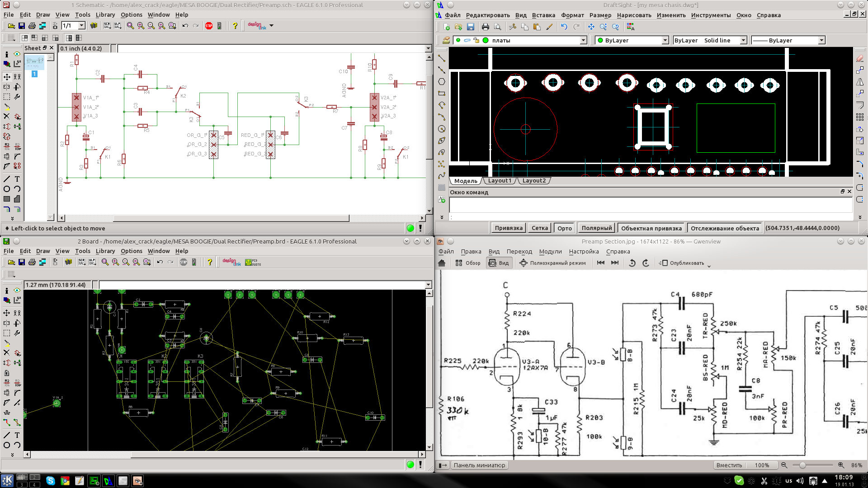
Task: Open the Library menu in the Schematic window
Action: pyautogui.click(x=105, y=14)
